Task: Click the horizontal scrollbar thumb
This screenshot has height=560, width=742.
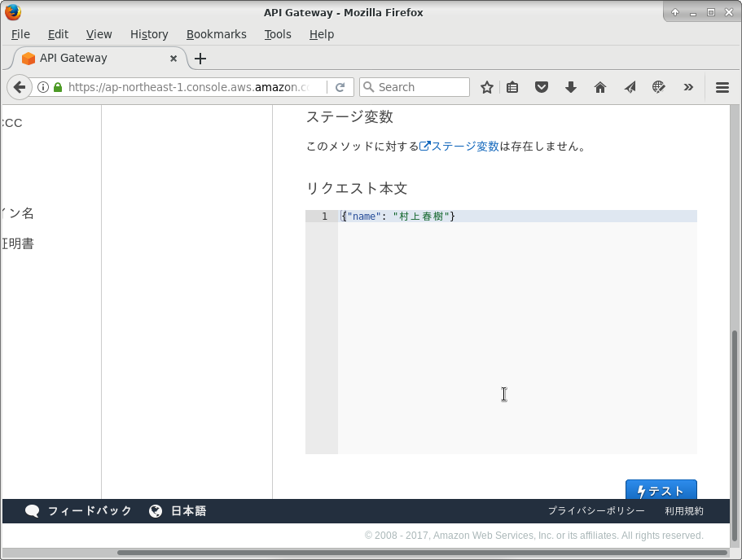Action: point(422,553)
